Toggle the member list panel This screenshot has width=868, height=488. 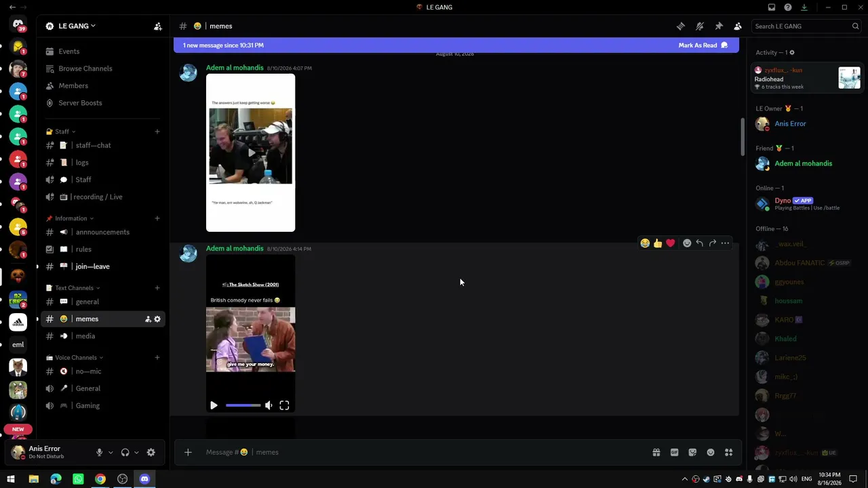click(738, 26)
